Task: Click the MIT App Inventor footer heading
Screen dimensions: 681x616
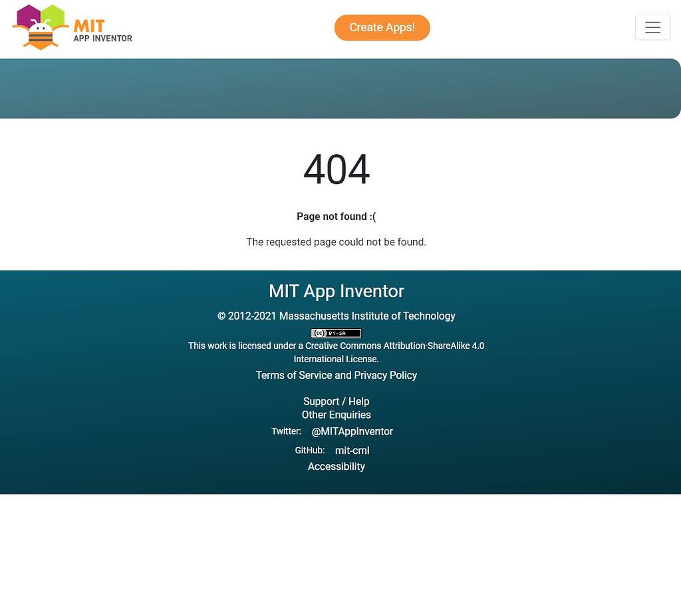Action: pyautogui.click(x=336, y=290)
